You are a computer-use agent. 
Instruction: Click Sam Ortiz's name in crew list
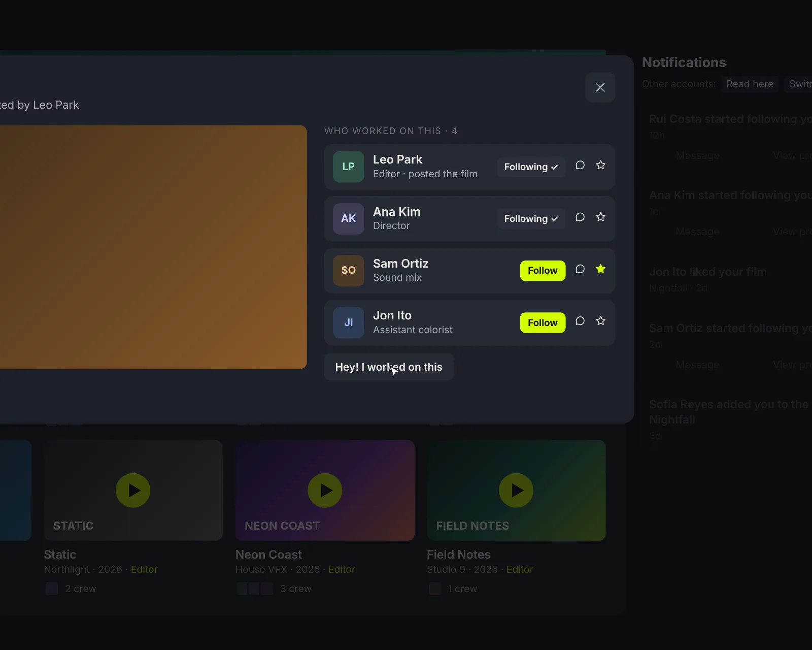point(401,264)
